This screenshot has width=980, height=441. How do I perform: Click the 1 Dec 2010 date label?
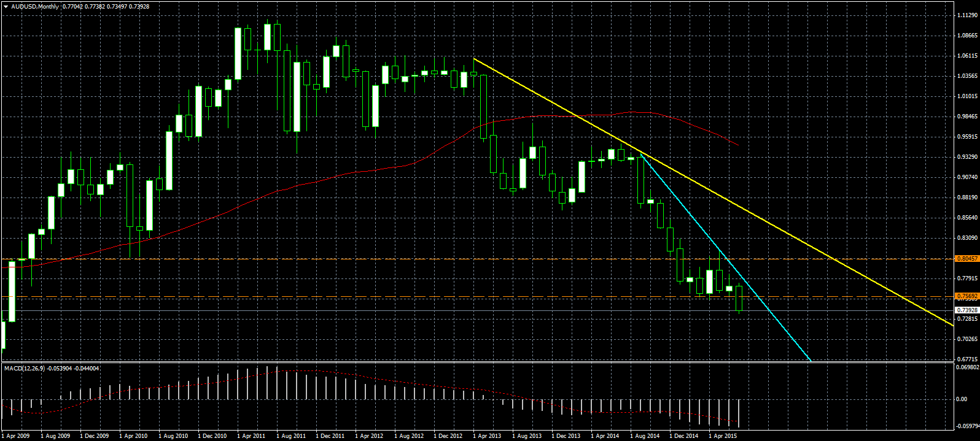click(x=212, y=436)
